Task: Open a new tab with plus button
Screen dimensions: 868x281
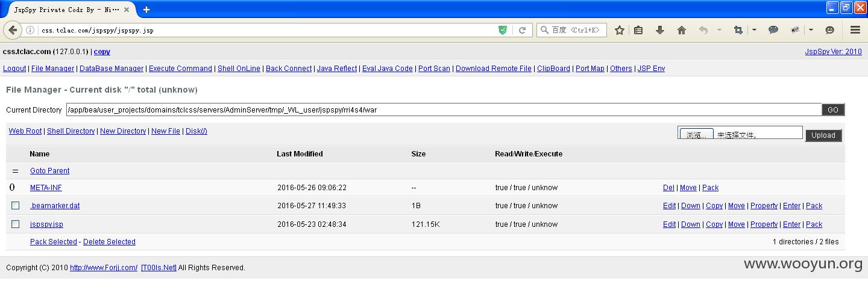Action: point(146,9)
